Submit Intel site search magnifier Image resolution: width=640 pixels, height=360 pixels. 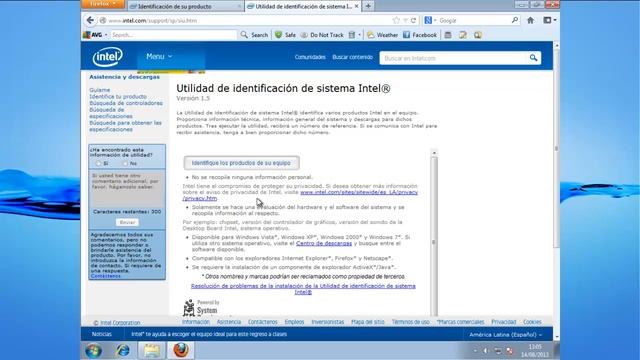533,58
